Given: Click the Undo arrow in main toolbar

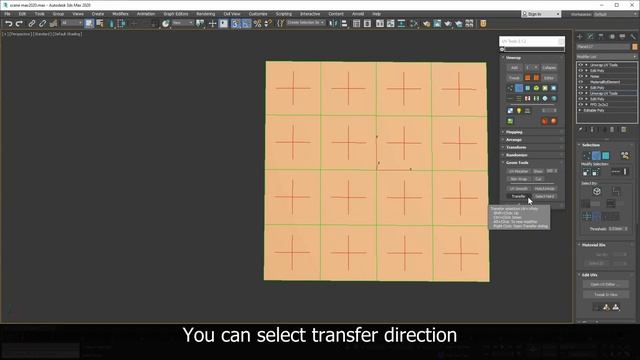Looking at the screenshot, I should [x=8, y=24].
